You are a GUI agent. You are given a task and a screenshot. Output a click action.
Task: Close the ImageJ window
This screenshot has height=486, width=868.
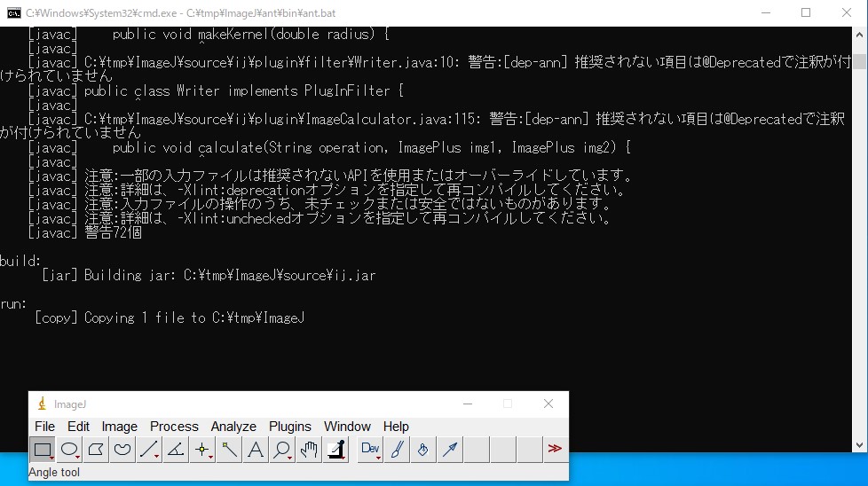click(x=548, y=404)
